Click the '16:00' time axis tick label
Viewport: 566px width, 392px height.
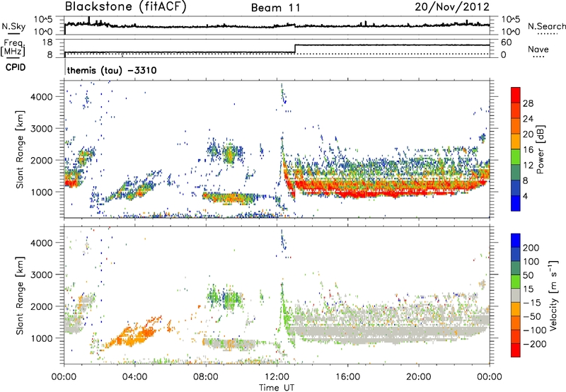[347, 377]
